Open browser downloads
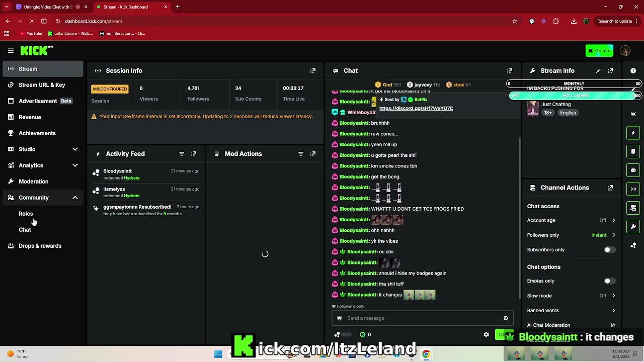 574,21
